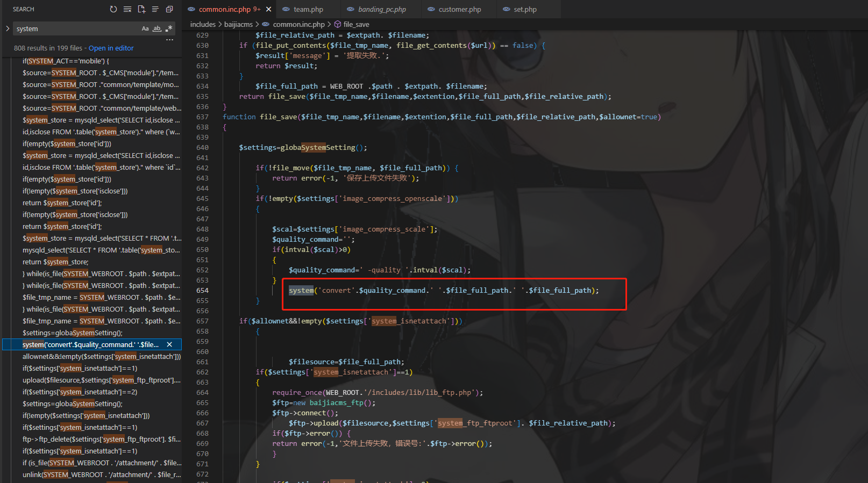Switch to the team.php tab
Image resolution: width=868 pixels, height=483 pixels.
308,9
